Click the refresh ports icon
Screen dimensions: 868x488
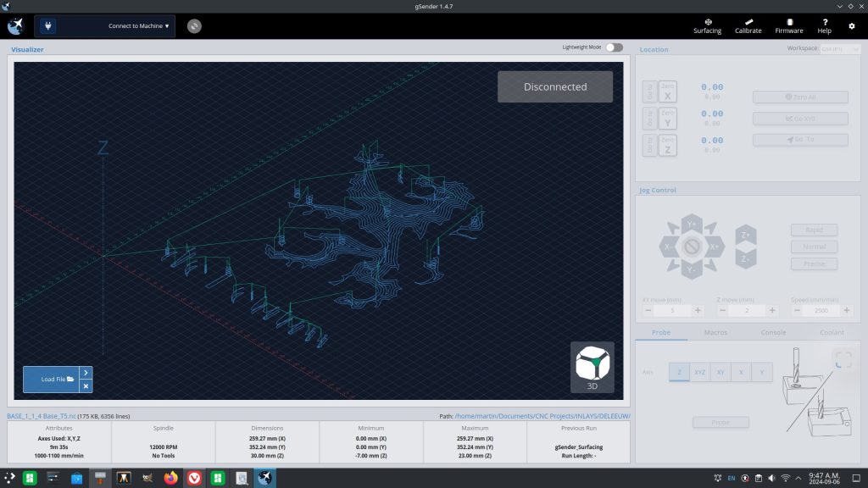[194, 26]
